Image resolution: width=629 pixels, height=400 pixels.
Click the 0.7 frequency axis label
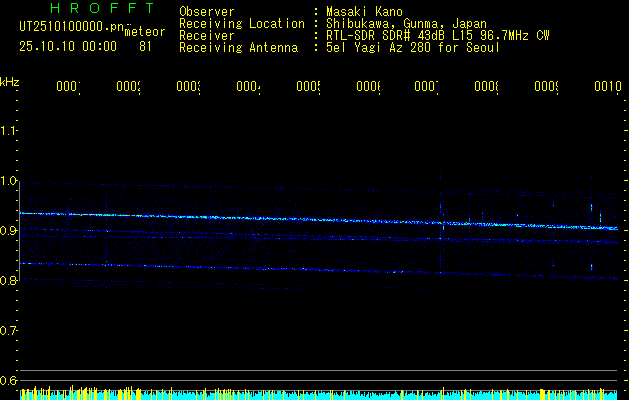(x=9, y=330)
